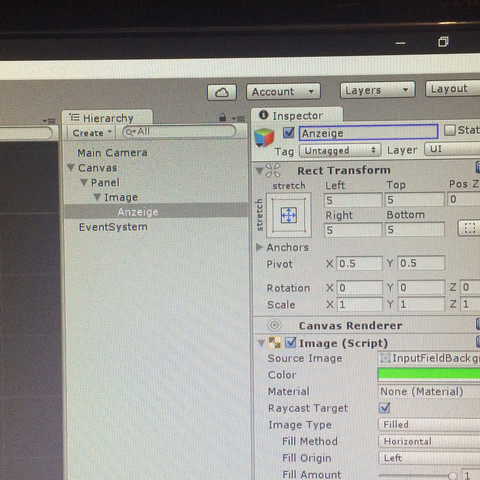Edit the Scale Z field

[x=470, y=303]
